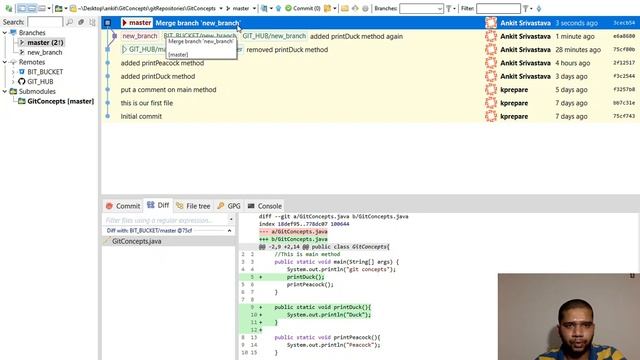Open the branch selector dropdown arrow
The width and height of the screenshot is (640, 360).
point(254,9)
